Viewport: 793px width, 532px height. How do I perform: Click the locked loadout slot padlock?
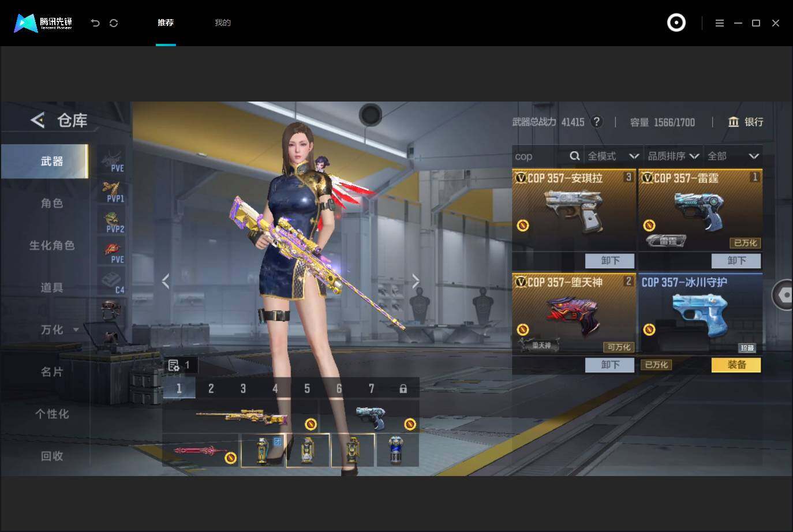tap(403, 389)
